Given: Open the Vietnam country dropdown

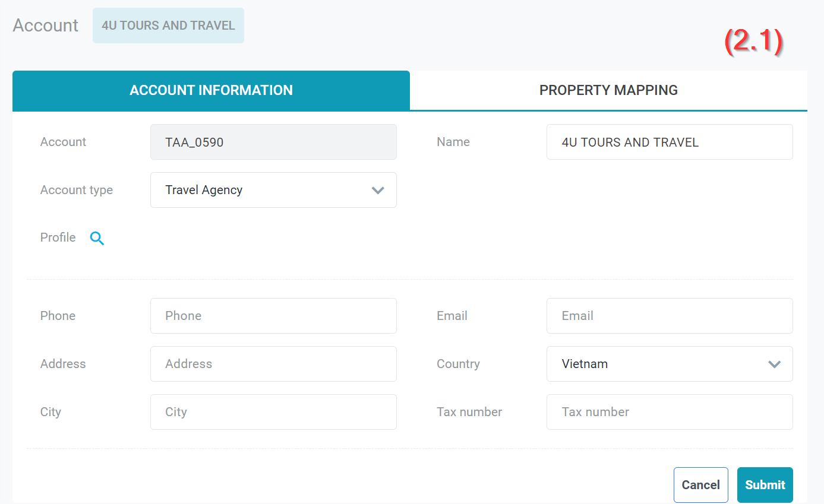Looking at the screenshot, I should [669, 364].
